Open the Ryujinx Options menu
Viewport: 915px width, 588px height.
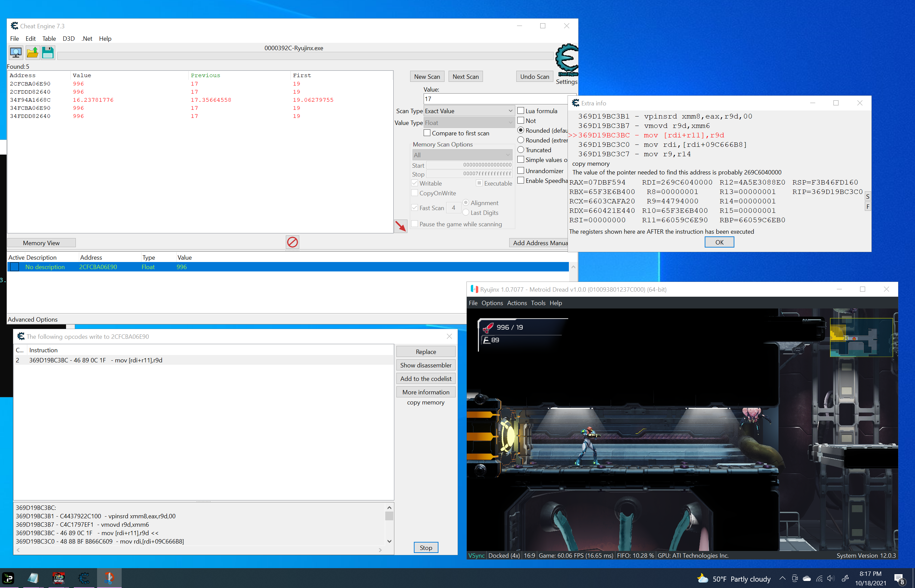click(x=492, y=303)
